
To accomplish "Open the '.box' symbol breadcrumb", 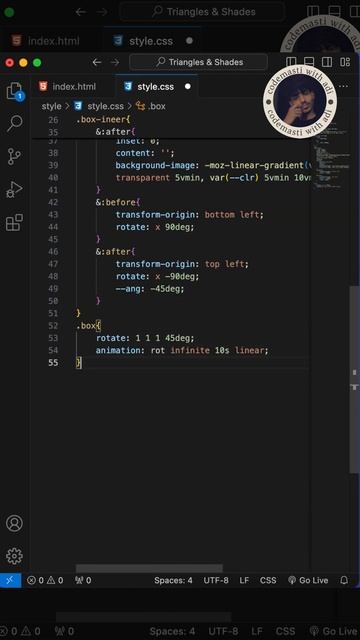I will [x=151, y=106].
